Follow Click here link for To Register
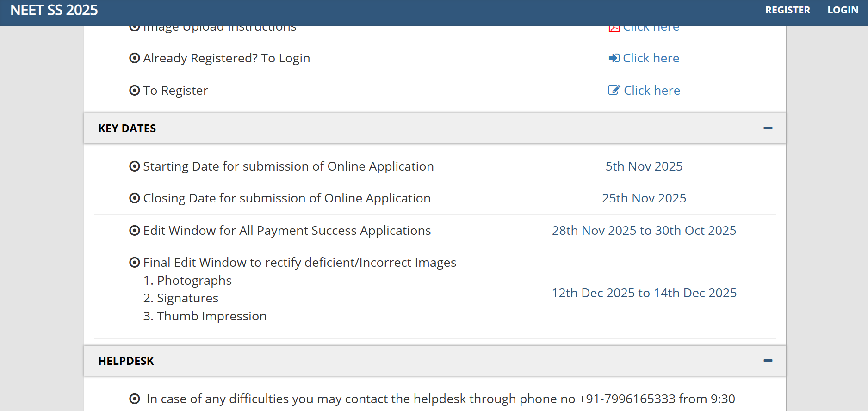The image size is (868, 411). click(651, 90)
